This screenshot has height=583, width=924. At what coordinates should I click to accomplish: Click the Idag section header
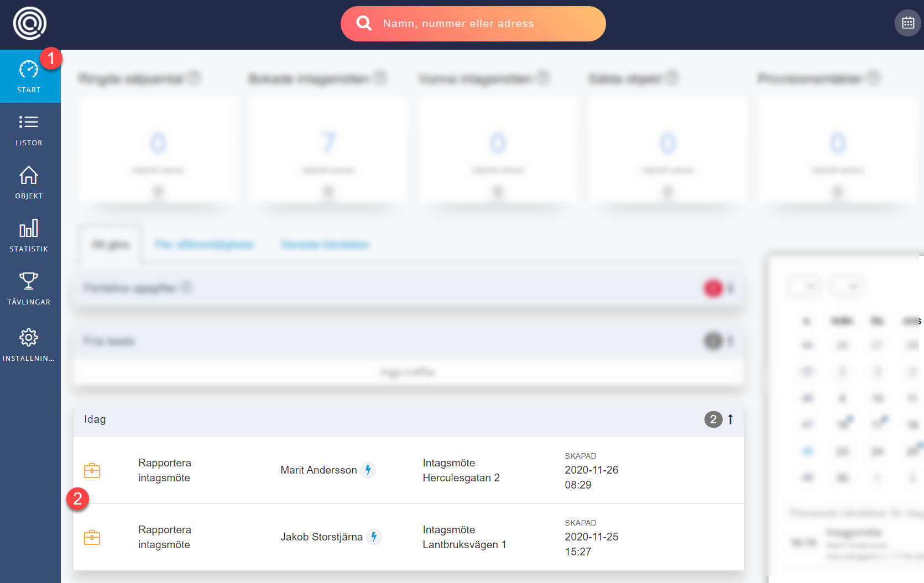(x=409, y=419)
